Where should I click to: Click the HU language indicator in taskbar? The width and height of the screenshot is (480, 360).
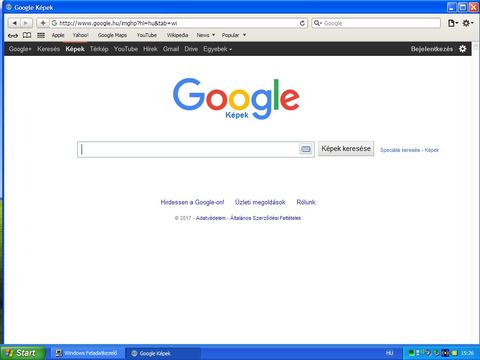tap(390, 353)
